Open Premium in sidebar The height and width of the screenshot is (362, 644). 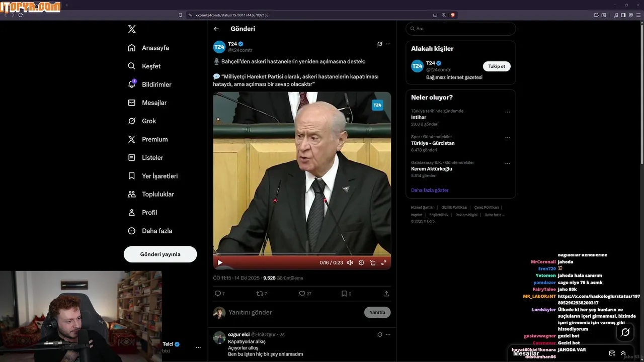coord(148,139)
